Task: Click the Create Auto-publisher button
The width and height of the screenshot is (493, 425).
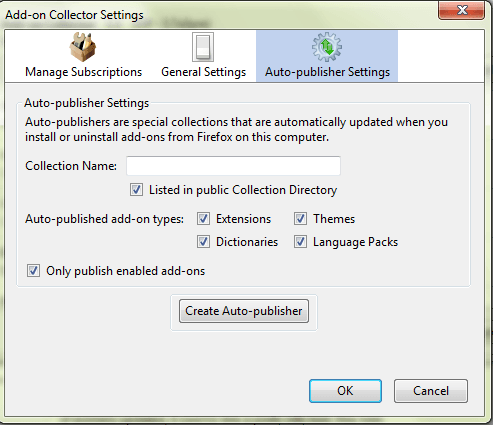Action: [244, 311]
